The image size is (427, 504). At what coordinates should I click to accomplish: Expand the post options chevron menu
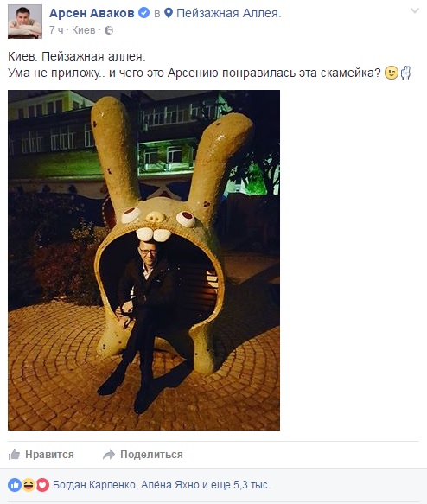coord(415,11)
